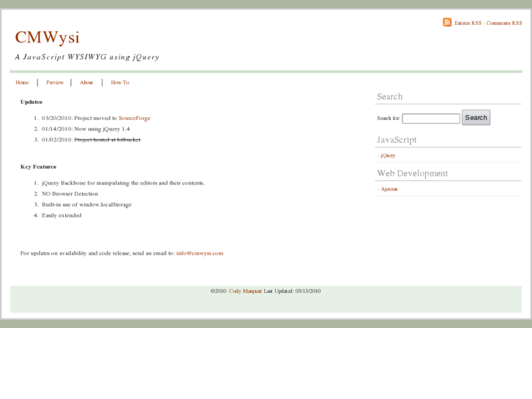
Task: Go to the Home menu item
Action: [x=22, y=83]
